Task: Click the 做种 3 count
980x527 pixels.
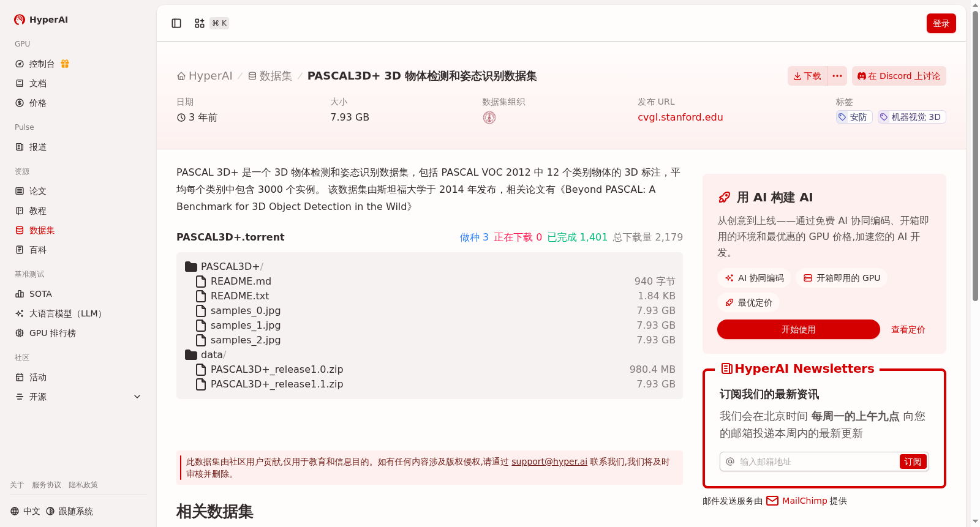Action: pyautogui.click(x=474, y=237)
